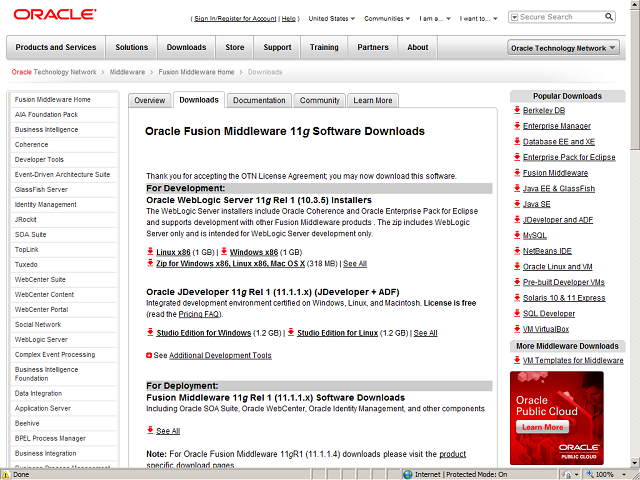The height and width of the screenshot is (480, 640).
Task: Click download icon beside VM VirtualBox
Action: [x=516, y=328]
